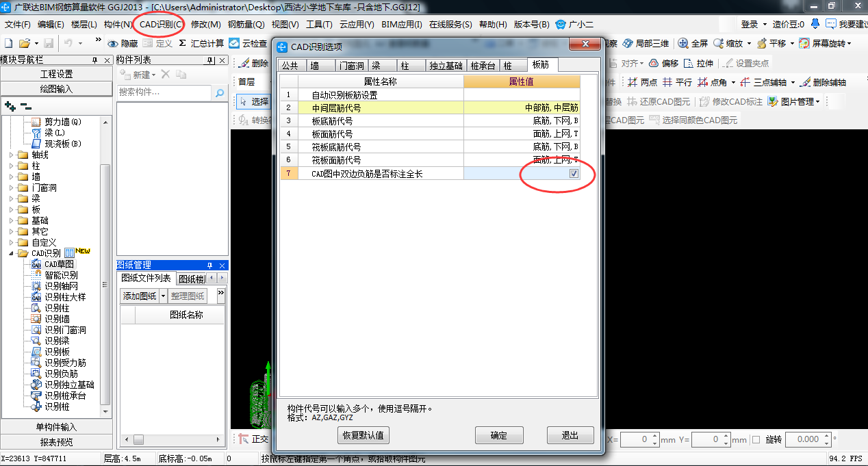Switch to 桩承台 tab in dialog

(x=483, y=66)
